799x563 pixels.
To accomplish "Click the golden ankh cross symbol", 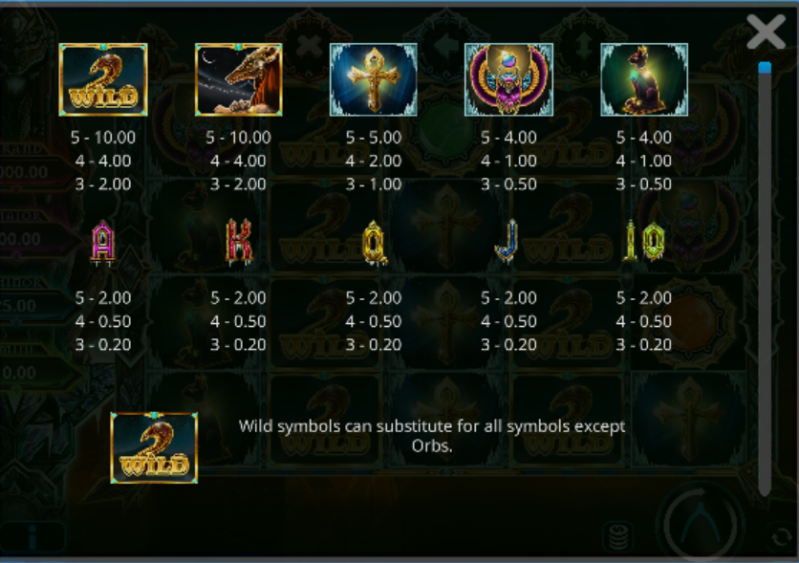I will 374,80.
